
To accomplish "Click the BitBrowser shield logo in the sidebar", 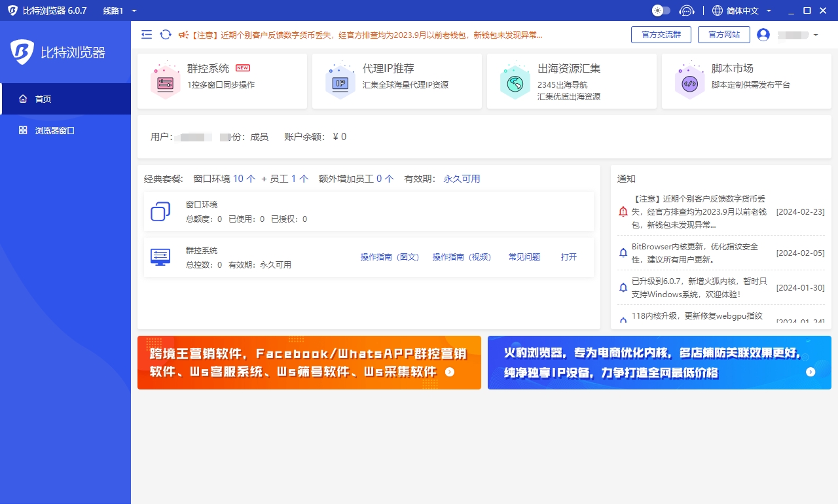I will coord(22,52).
